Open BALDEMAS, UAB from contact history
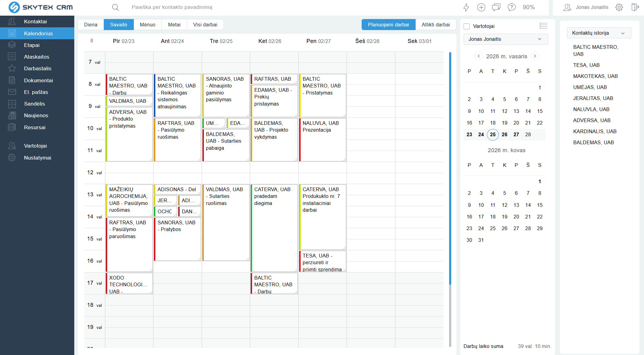This screenshot has width=644, height=355. [594, 142]
